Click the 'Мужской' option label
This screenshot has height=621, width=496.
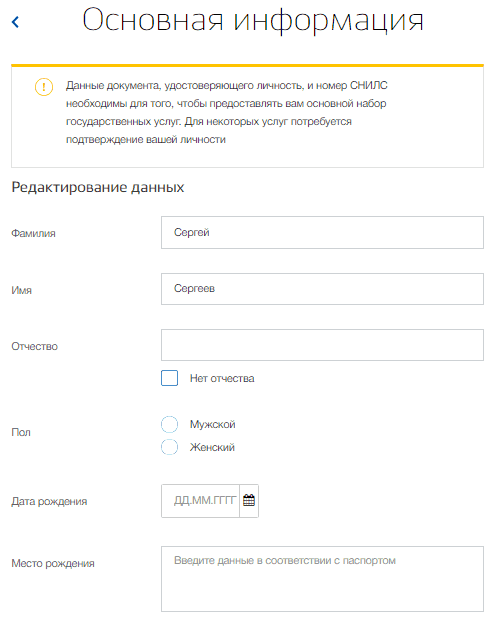click(212, 424)
